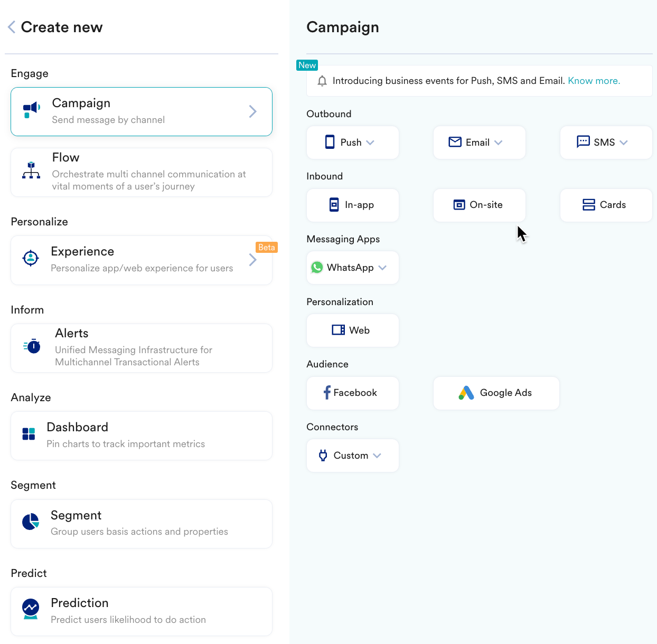Click the On-site window icon
657x644 pixels.
[x=459, y=205]
